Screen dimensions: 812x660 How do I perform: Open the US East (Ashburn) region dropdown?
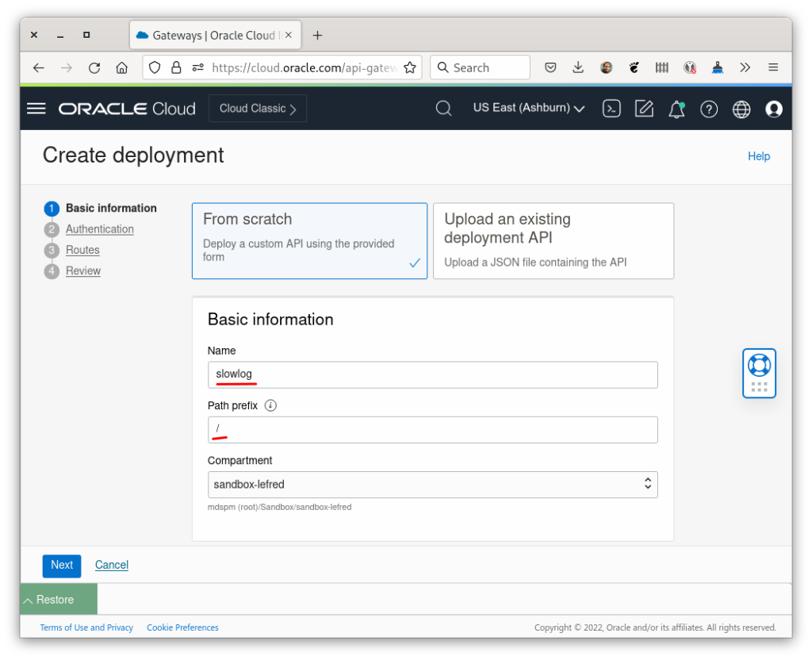pyautogui.click(x=528, y=109)
